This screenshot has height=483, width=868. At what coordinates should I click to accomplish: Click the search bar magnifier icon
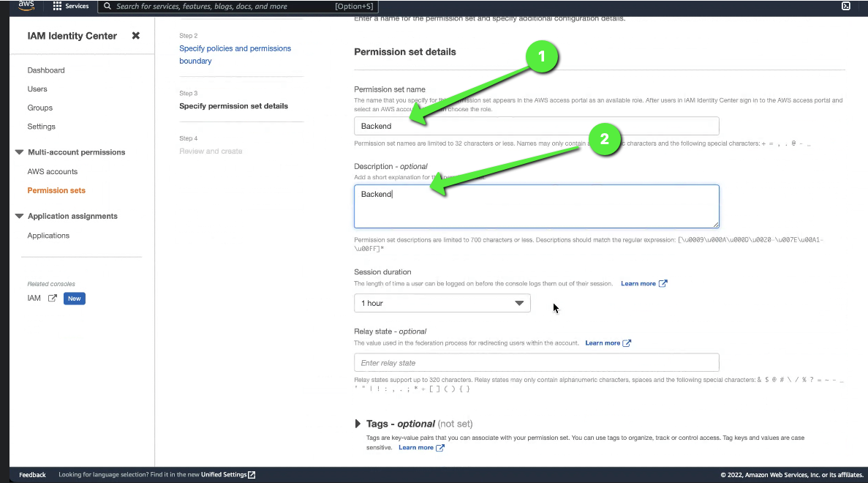coord(107,6)
